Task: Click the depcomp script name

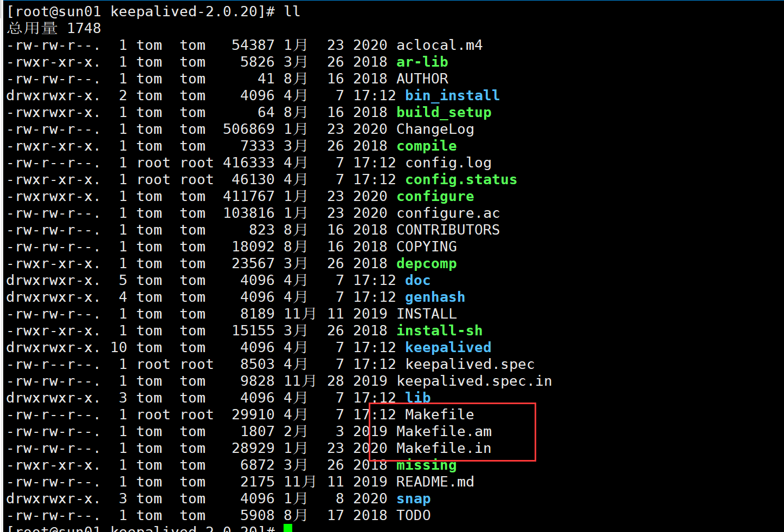Action: (x=427, y=263)
